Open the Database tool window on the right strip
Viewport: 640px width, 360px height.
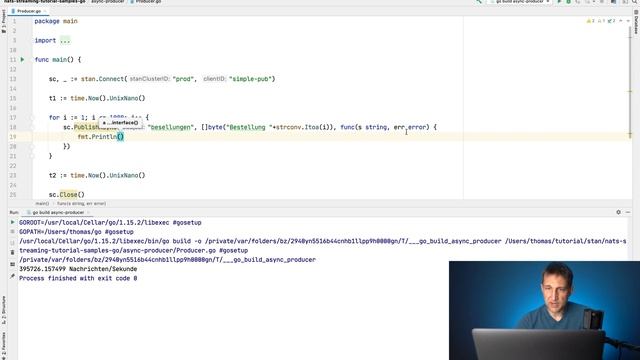636,22
